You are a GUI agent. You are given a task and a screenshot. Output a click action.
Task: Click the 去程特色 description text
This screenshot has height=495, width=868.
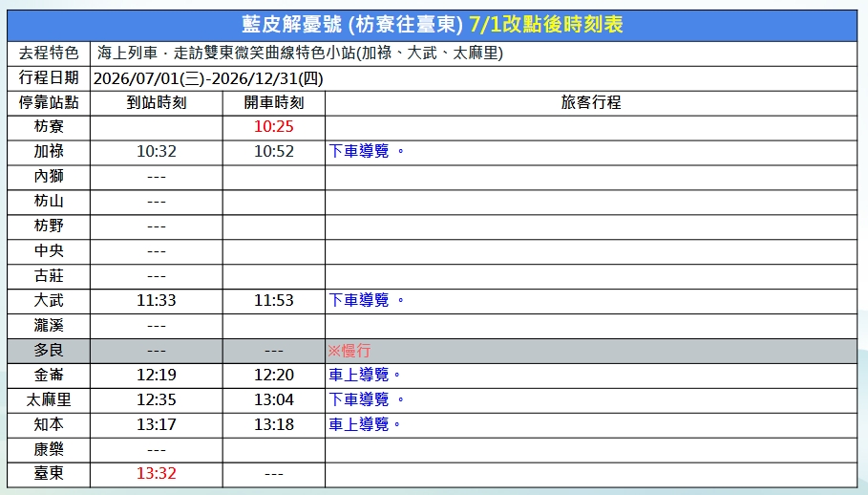[300, 54]
